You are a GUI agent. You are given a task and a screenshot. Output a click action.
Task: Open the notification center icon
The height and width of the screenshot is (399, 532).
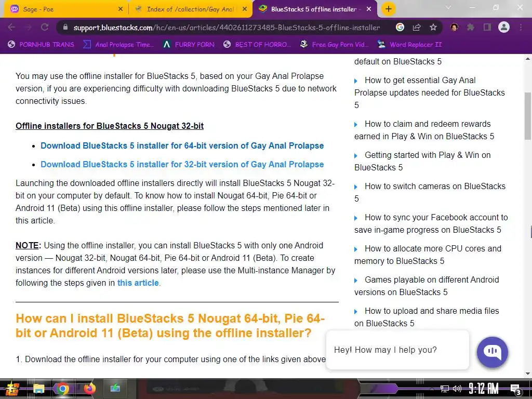[x=515, y=390]
